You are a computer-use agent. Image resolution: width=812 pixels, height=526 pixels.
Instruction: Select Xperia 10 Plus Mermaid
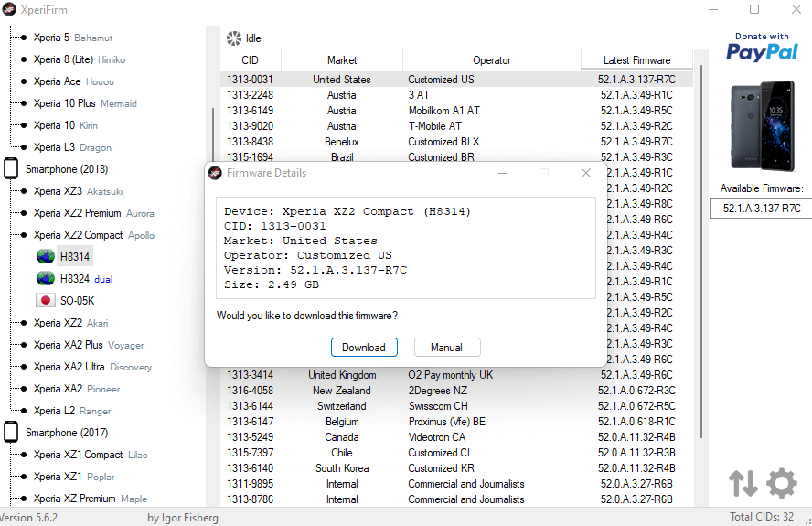(x=85, y=103)
